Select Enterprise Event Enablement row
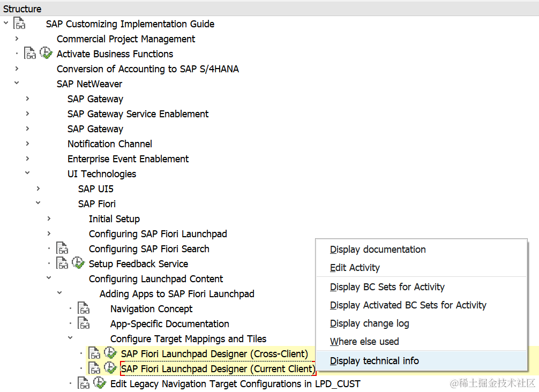Image resolution: width=539 pixels, height=392 pixels. (x=128, y=159)
